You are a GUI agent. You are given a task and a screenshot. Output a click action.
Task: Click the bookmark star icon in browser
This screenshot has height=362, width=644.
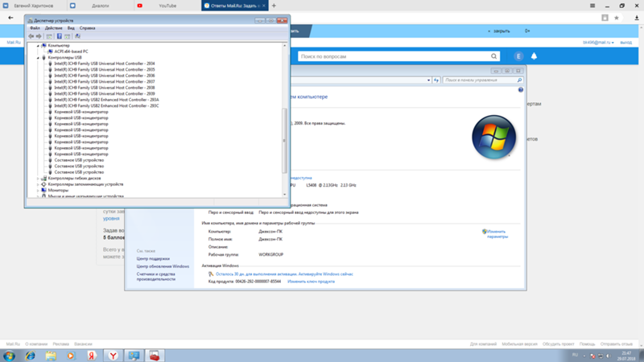pyautogui.click(x=616, y=18)
